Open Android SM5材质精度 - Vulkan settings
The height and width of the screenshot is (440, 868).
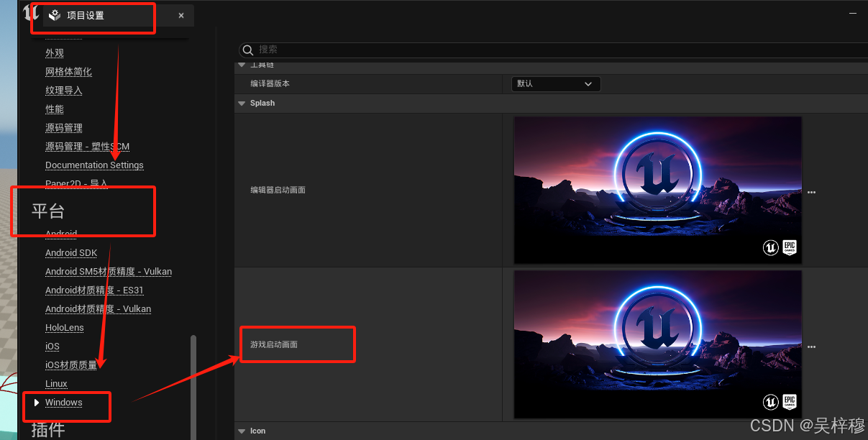point(109,272)
